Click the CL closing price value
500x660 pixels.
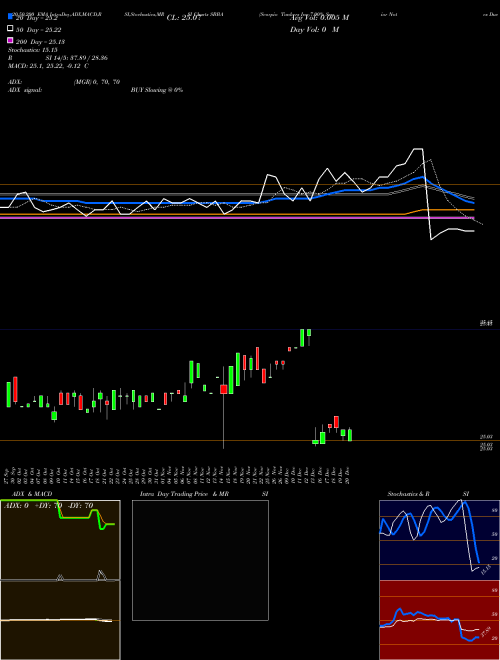click(184, 18)
